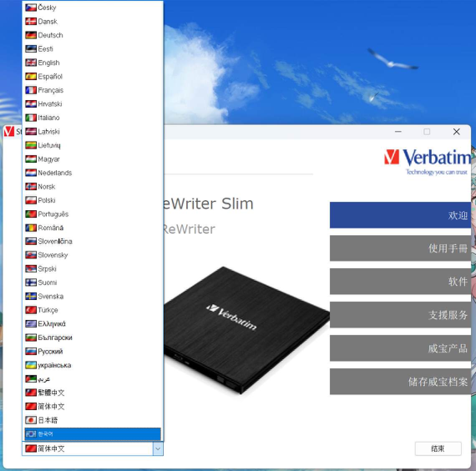Select Română language option
476x471 pixels.
point(93,227)
